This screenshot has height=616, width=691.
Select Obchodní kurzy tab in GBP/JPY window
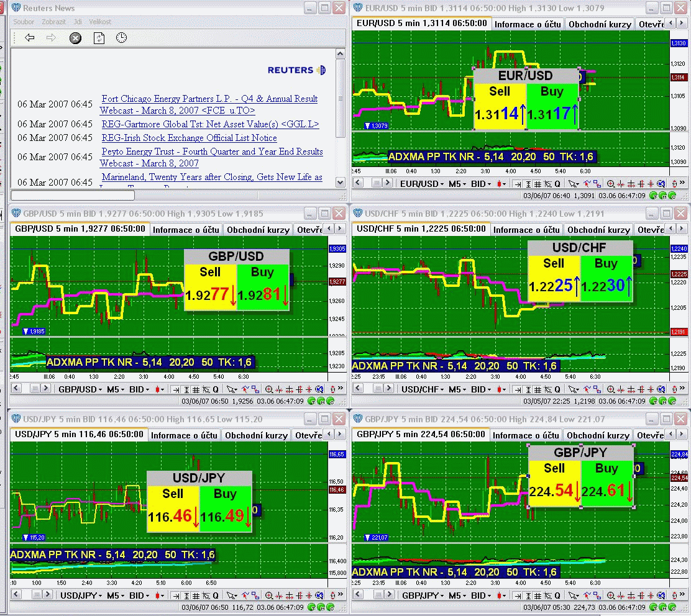[x=598, y=435]
